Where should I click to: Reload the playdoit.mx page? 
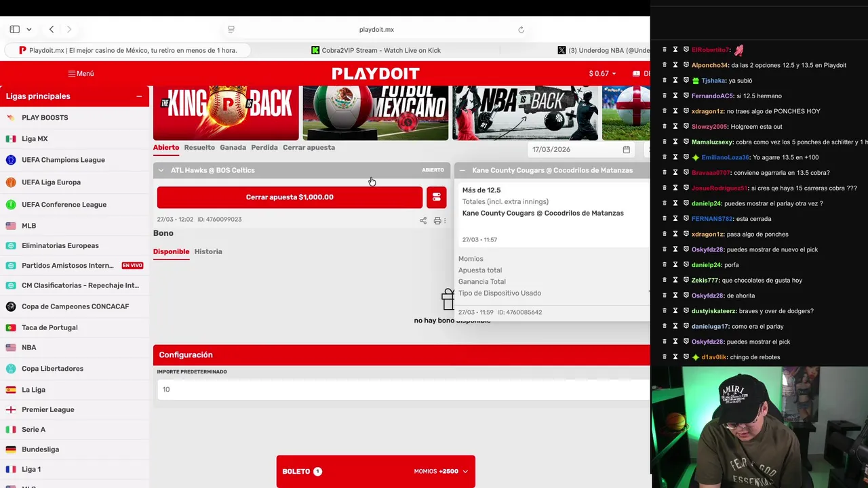tap(521, 29)
